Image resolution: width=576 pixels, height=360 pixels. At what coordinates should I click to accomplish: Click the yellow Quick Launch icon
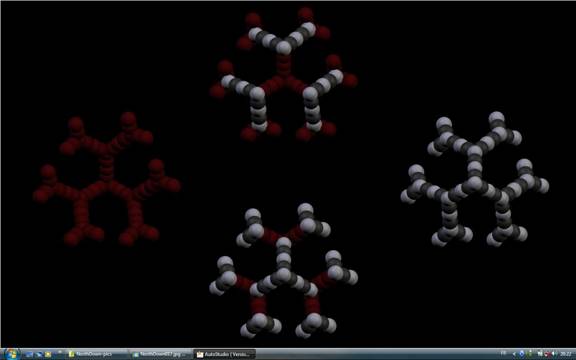point(48,354)
